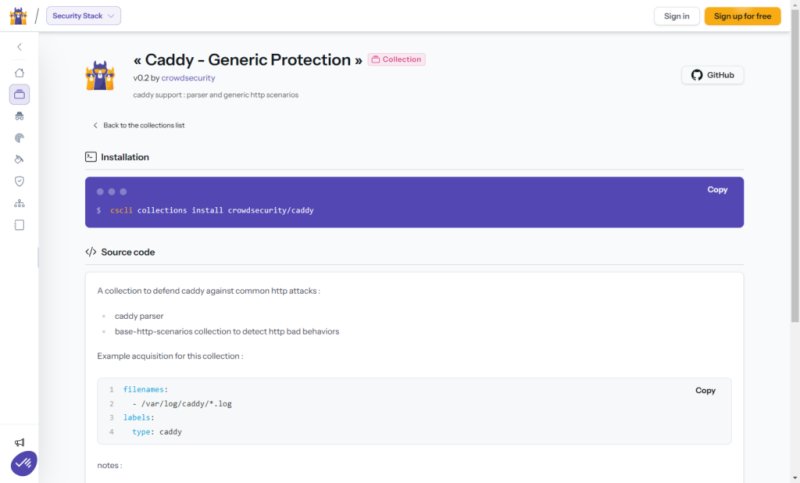Viewport: 800px width, 483px height.
Task: Expand the Security Stack dropdown
Action: [84, 16]
